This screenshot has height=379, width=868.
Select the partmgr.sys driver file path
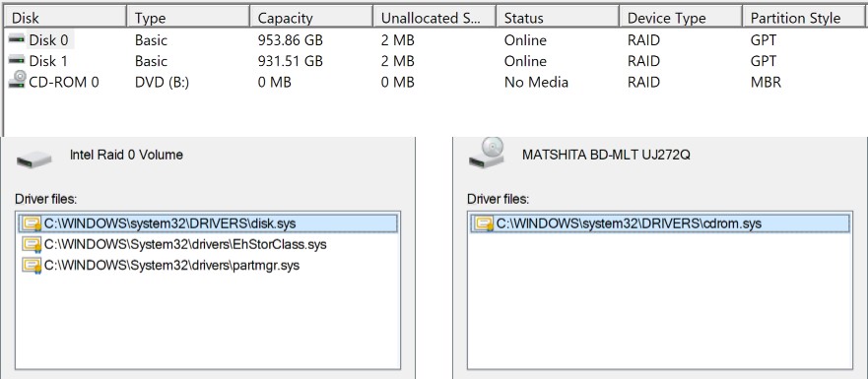171,265
